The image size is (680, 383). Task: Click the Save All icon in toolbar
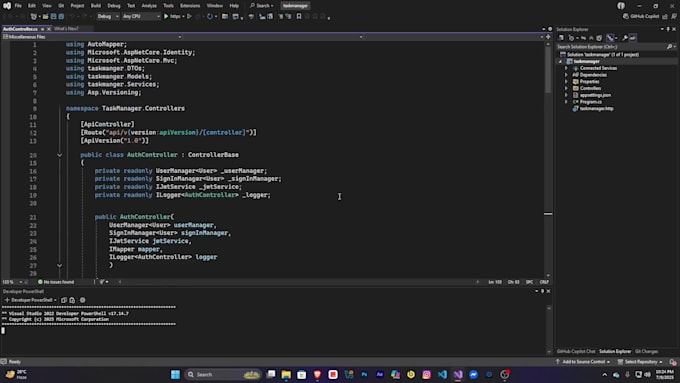[x=61, y=16]
